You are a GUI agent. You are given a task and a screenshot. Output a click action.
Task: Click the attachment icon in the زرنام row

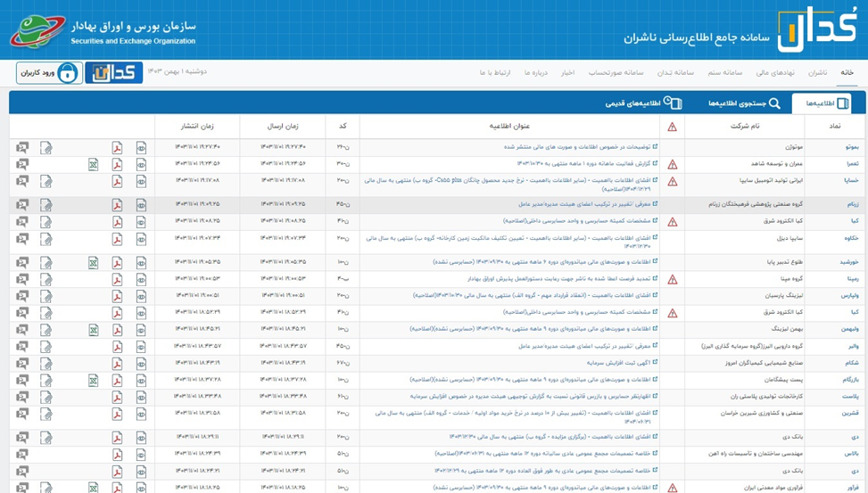(45, 205)
